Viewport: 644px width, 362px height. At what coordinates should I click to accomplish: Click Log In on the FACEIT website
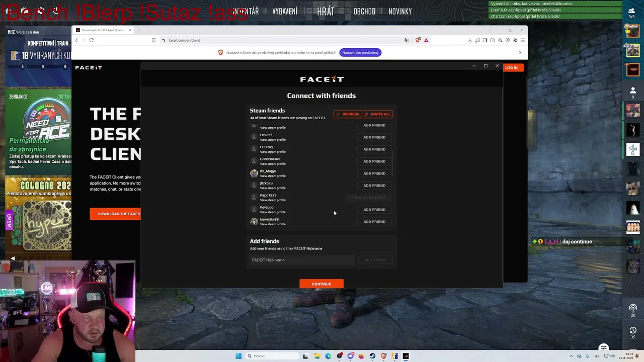511,67
